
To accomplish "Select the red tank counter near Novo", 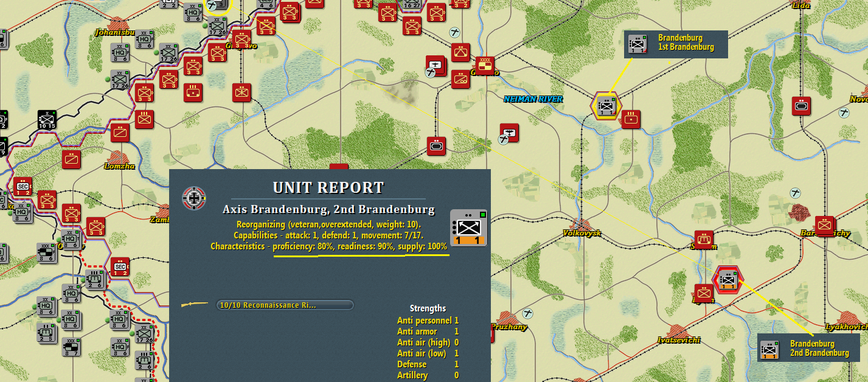I will click(x=802, y=106).
